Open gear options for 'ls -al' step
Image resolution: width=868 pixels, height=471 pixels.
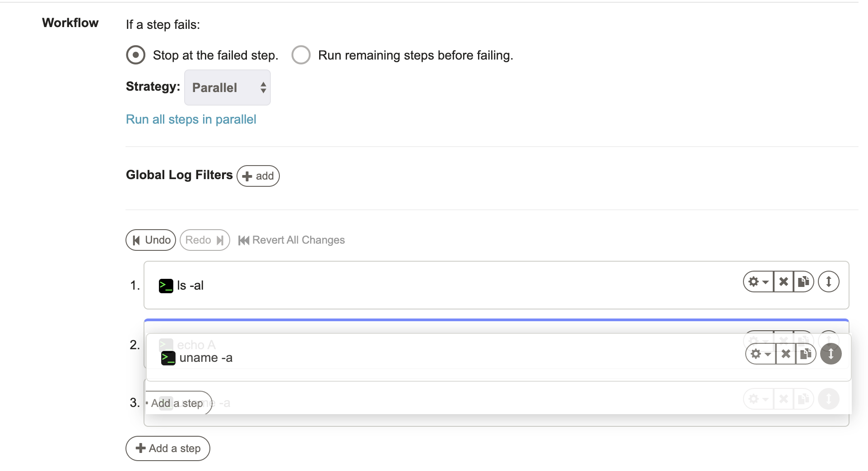[758, 282]
